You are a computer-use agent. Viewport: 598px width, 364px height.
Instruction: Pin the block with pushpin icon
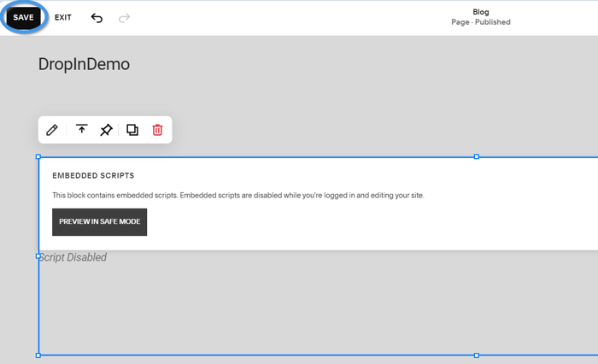pos(107,130)
